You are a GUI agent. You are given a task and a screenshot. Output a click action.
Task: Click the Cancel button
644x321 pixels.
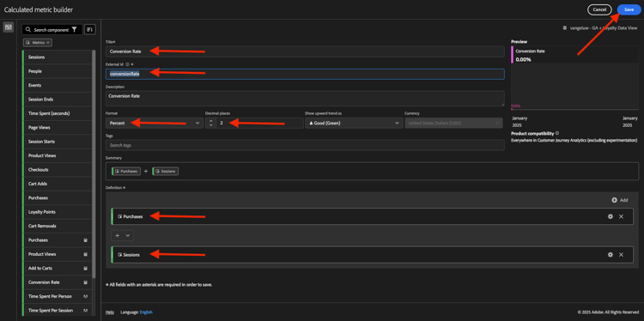pyautogui.click(x=599, y=9)
